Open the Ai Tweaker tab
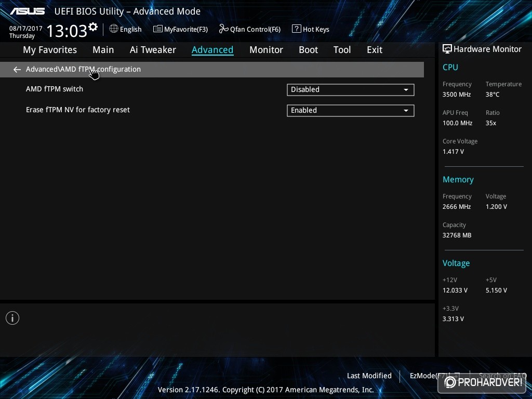The image size is (532, 399). [x=153, y=50]
